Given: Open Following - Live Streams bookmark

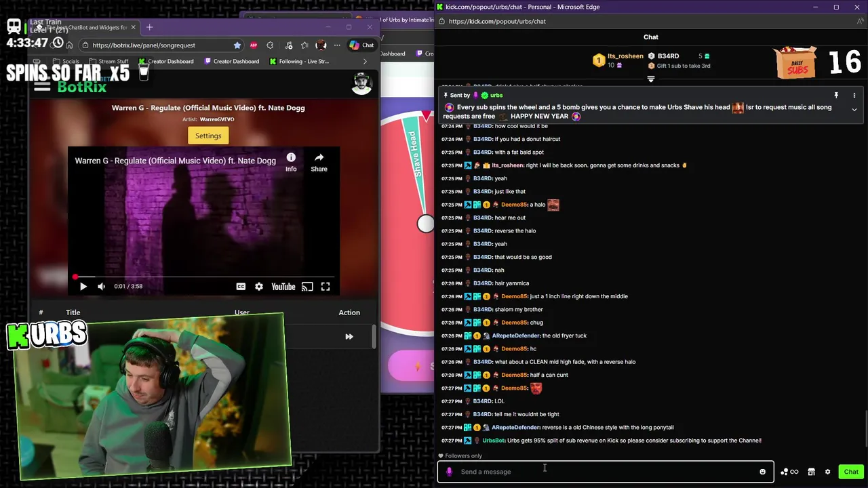Looking at the screenshot, I should click(x=299, y=62).
